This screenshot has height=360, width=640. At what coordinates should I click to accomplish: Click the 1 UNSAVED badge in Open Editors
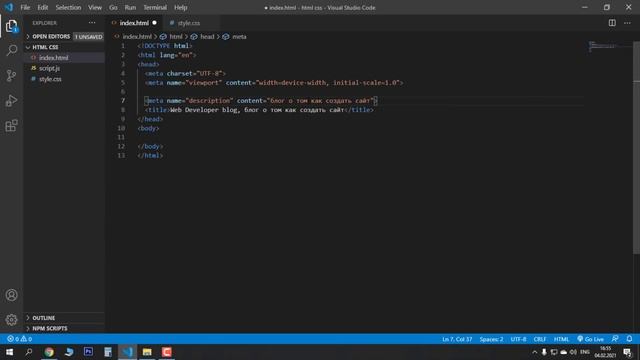coord(89,37)
